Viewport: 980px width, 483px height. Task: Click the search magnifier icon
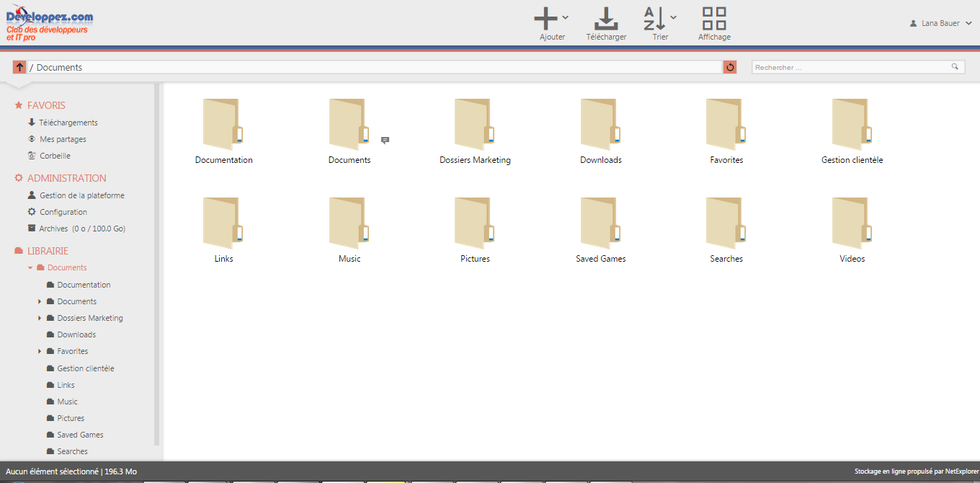pyautogui.click(x=955, y=67)
